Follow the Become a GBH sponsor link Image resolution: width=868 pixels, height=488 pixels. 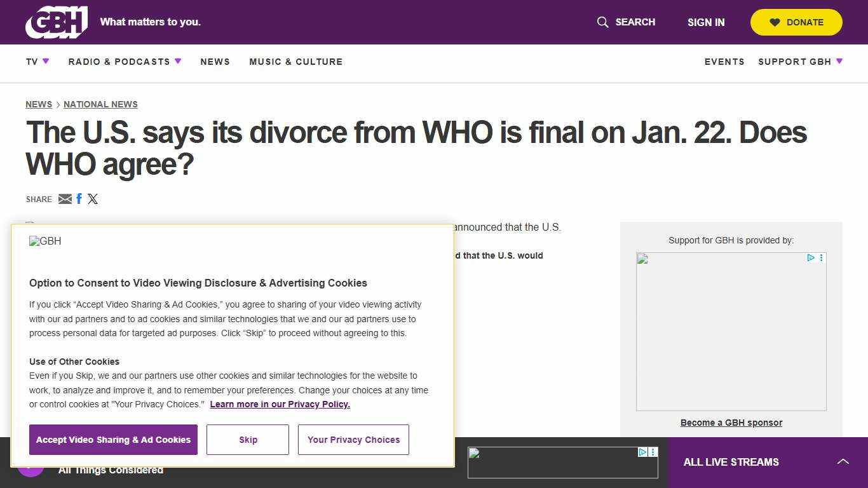[x=731, y=423]
